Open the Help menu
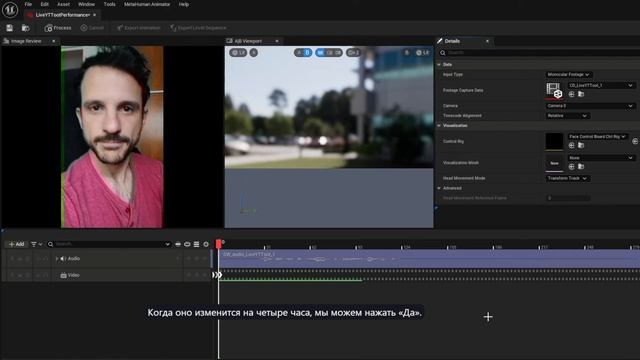Screen dimensions: 640x360 [184, 4]
